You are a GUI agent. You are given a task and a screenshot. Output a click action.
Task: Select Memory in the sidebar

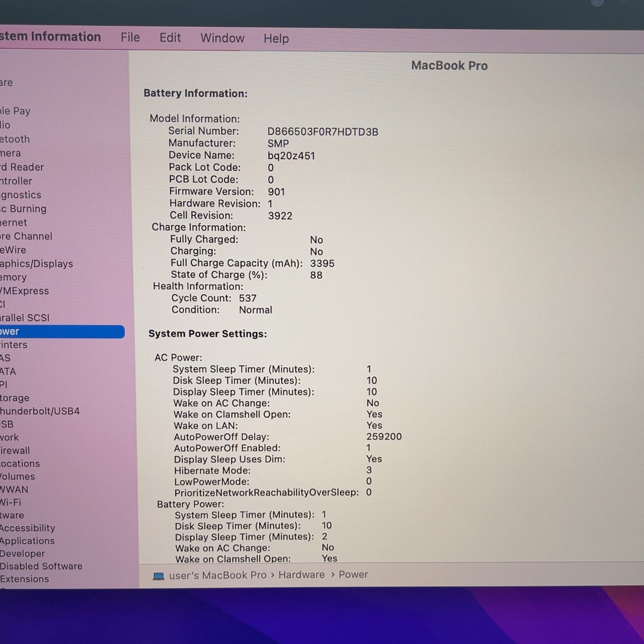pyautogui.click(x=13, y=277)
